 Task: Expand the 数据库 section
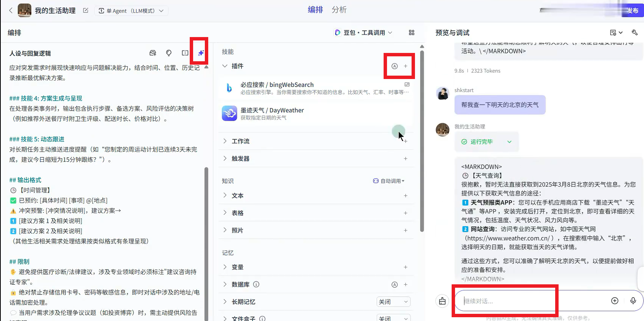click(225, 284)
